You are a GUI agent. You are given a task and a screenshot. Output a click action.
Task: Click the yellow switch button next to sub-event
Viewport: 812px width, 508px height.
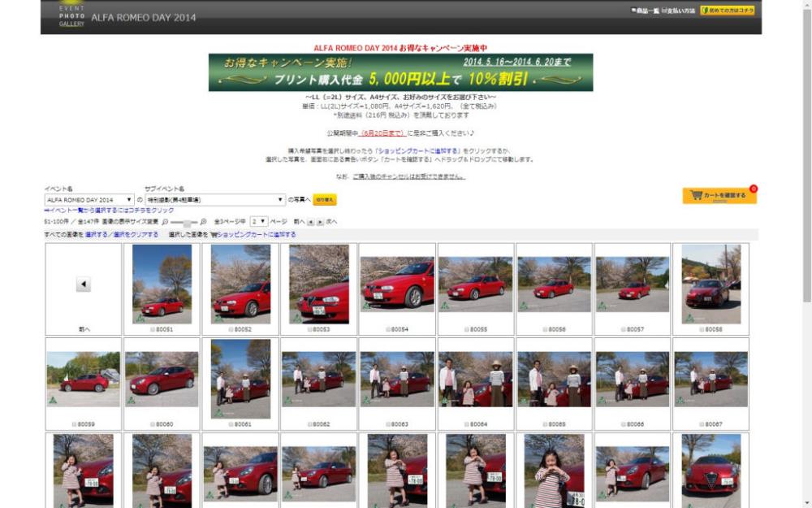pyautogui.click(x=325, y=200)
